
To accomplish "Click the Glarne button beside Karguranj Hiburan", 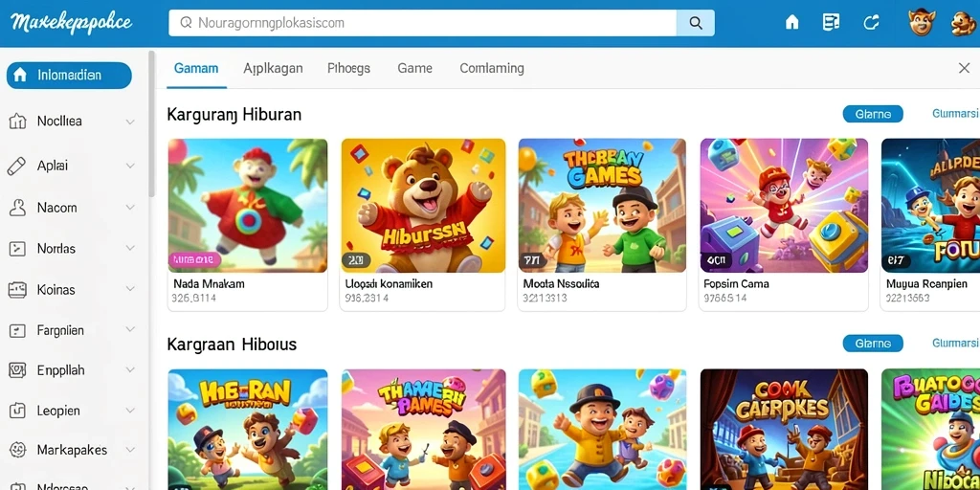I will [873, 114].
